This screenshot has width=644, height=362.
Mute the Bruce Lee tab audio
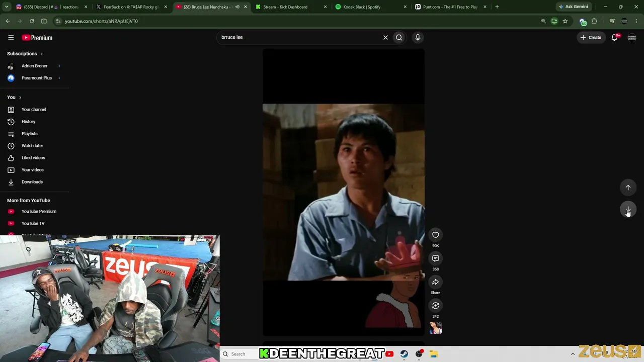(x=237, y=7)
